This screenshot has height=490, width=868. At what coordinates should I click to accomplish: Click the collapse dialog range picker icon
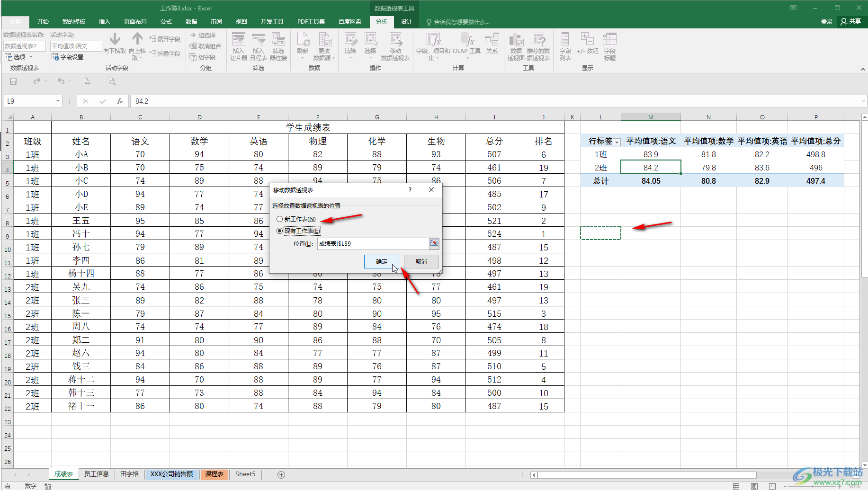[434, 243]
